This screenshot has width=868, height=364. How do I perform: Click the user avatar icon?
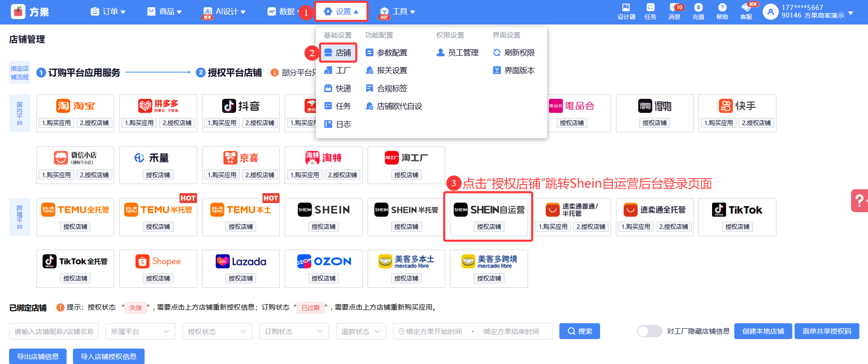coord(771,12)
